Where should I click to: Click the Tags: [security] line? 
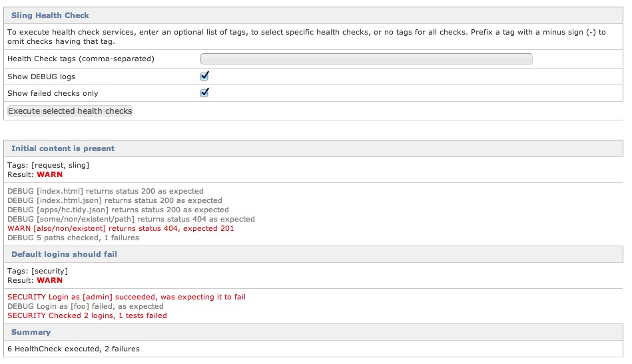(37, 271)
